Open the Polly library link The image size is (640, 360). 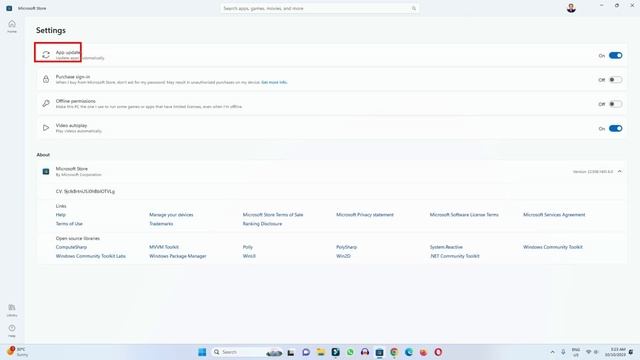(x=247, y=247)
